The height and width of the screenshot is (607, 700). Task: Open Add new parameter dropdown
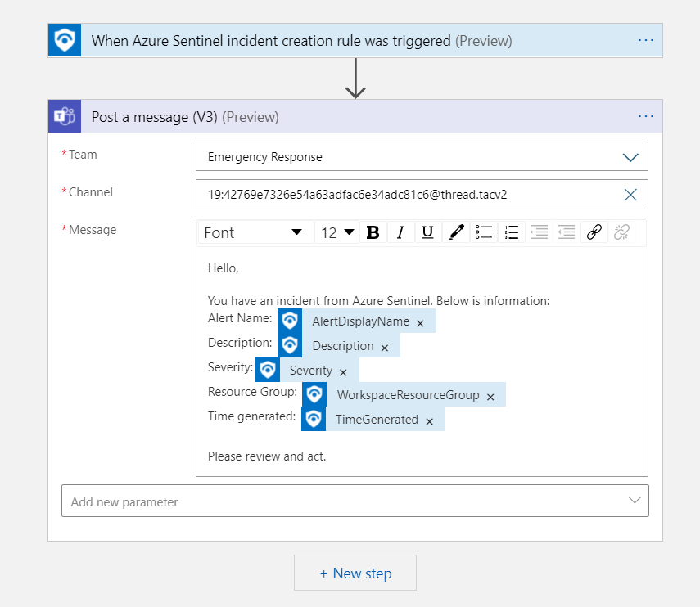pos(634,501)
